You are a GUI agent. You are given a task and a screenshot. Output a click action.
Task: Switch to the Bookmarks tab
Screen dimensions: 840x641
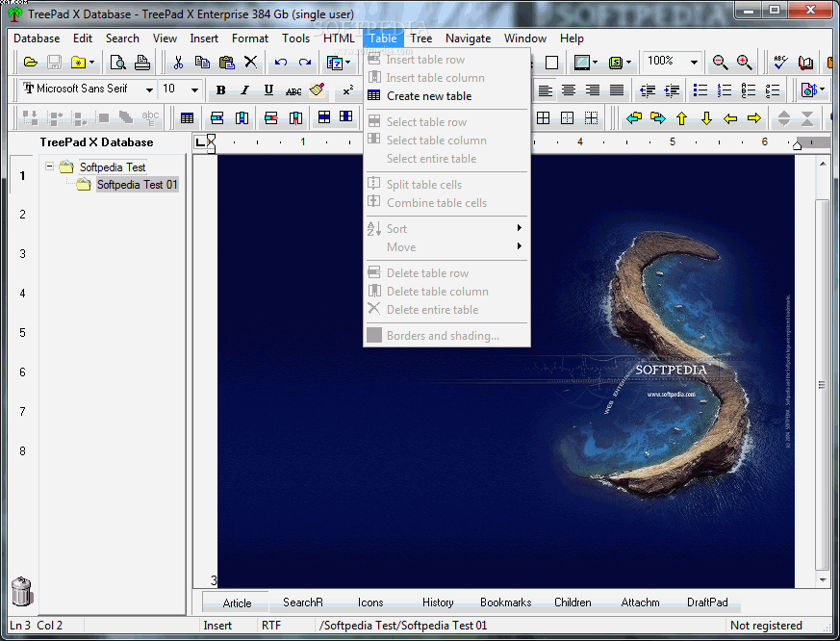(506, 603)
